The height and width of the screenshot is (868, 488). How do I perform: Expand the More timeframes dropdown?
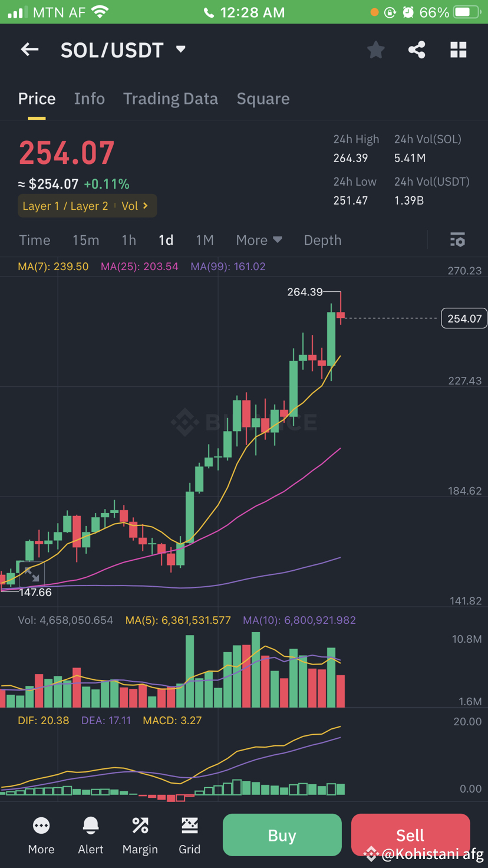point(259,240)
